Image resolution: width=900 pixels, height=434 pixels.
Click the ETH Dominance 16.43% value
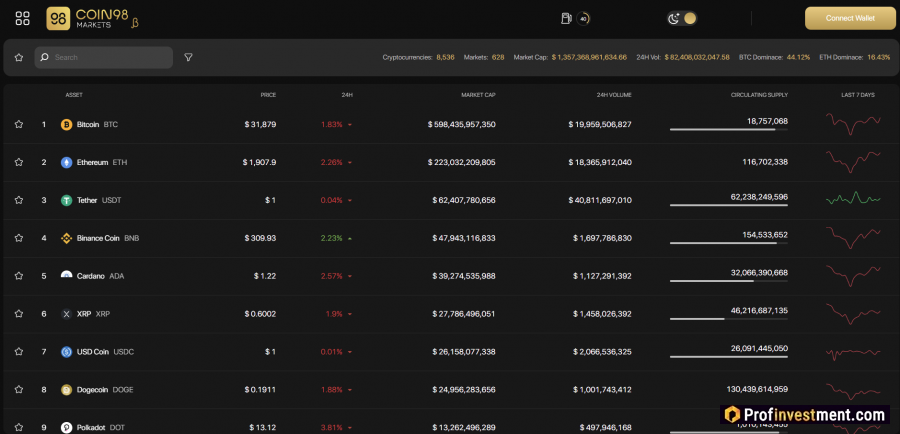(879, 57)
